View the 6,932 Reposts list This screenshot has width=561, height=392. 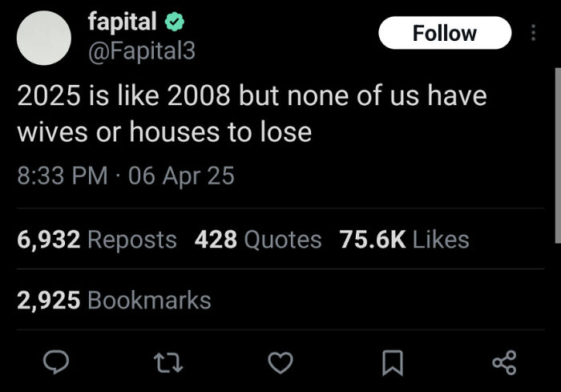[x=96, y=239]
